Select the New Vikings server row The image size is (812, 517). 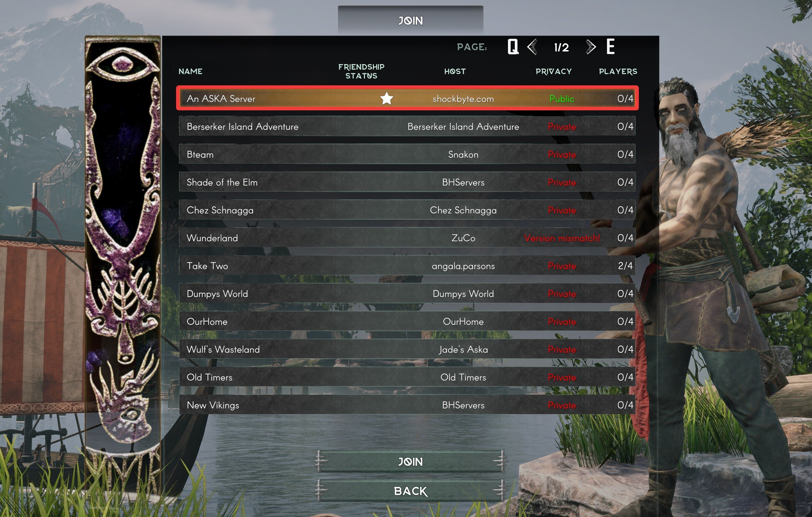[x=407, y=405]
